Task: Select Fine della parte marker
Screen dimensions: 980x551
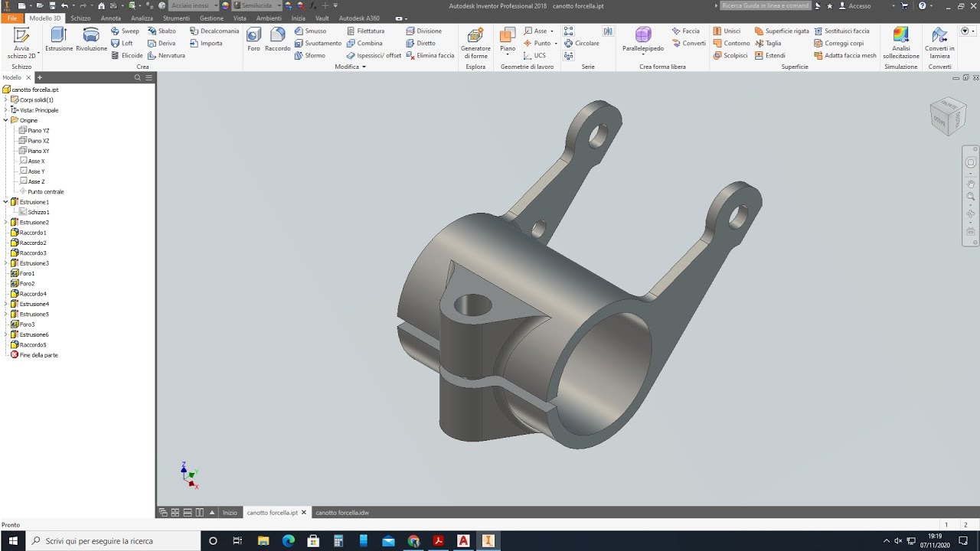Action: [x=34, y=355]
